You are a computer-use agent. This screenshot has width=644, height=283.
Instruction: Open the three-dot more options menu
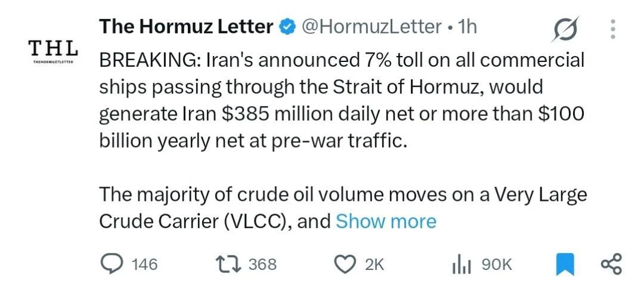click(613, 29)
